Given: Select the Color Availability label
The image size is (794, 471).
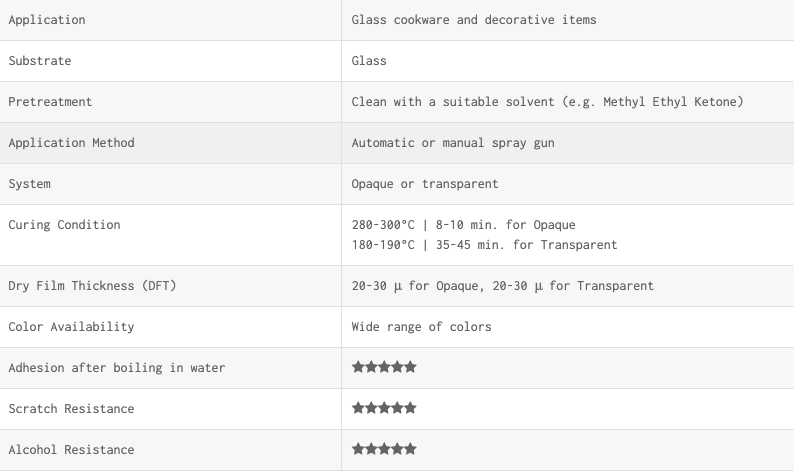Looking at the screenshot, I should tap(71, 327).
